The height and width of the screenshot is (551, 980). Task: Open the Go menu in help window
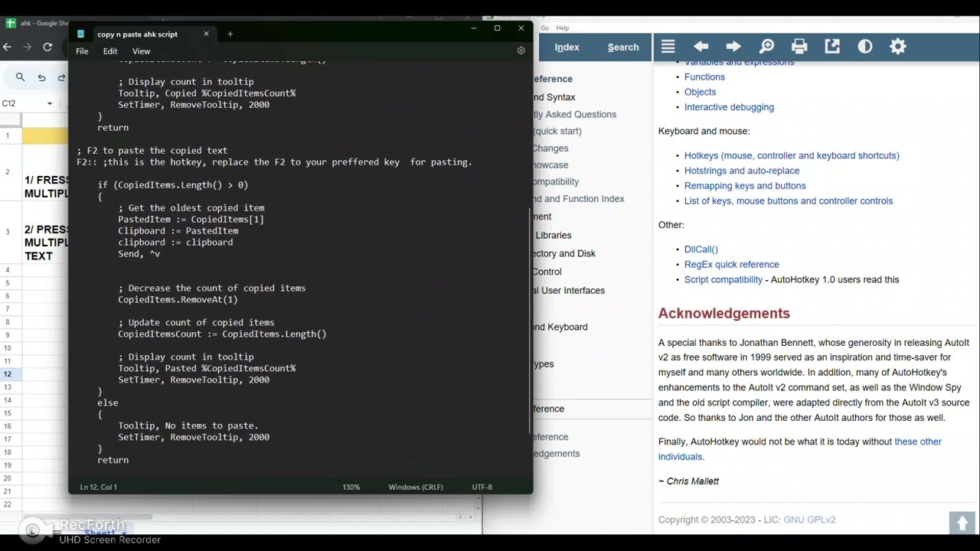[545, 28]
